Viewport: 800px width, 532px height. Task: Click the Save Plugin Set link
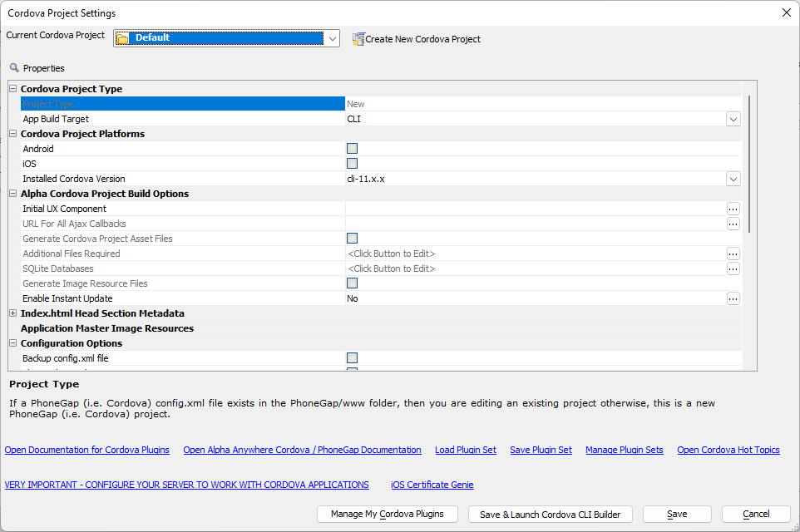coord(541,450)
